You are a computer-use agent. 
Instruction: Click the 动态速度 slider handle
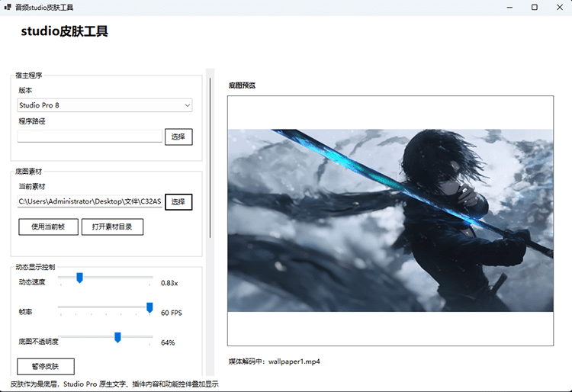point(79,278)
